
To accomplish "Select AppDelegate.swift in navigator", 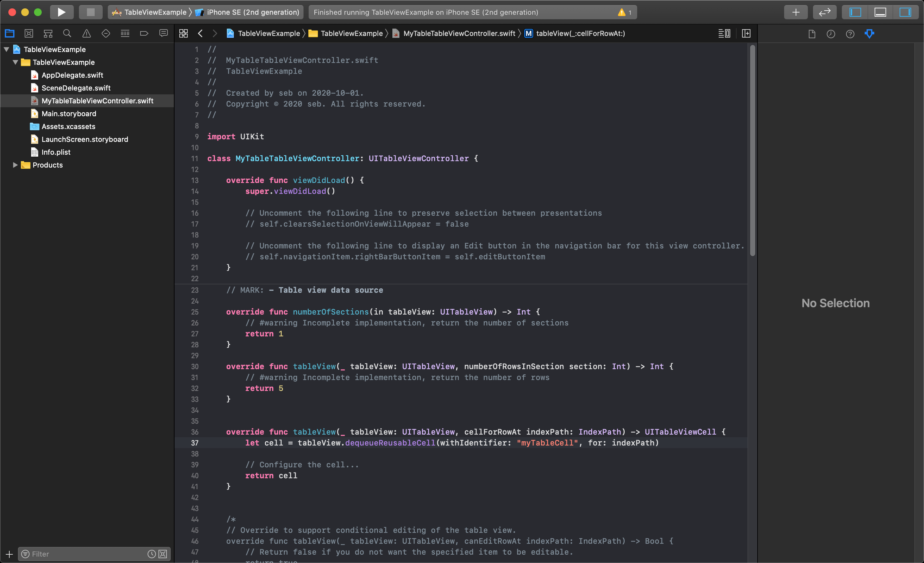I will pyautogui.click(x=72, y=75).
